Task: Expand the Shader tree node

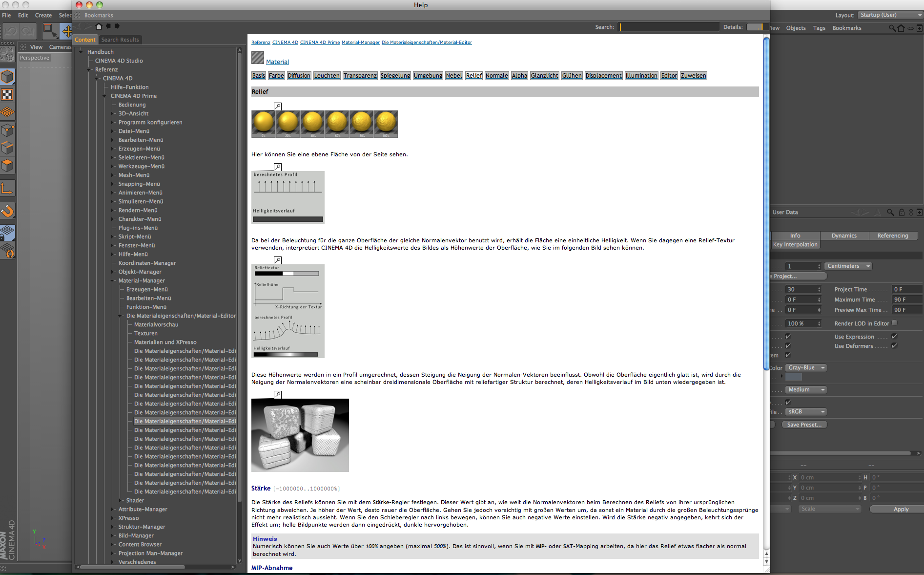Action: tap(121, 500)
